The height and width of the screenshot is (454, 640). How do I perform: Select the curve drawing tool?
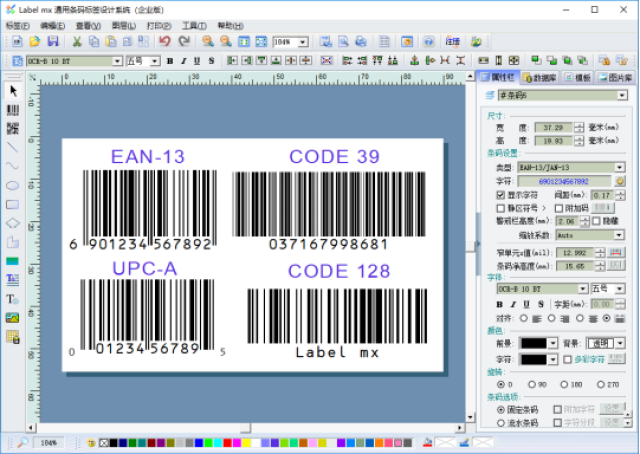coord(13,166)
